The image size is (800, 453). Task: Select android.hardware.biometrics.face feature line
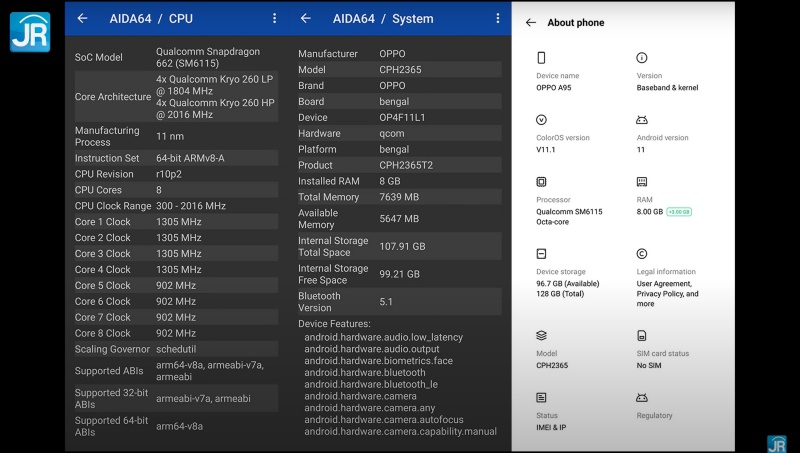point(379,361)
